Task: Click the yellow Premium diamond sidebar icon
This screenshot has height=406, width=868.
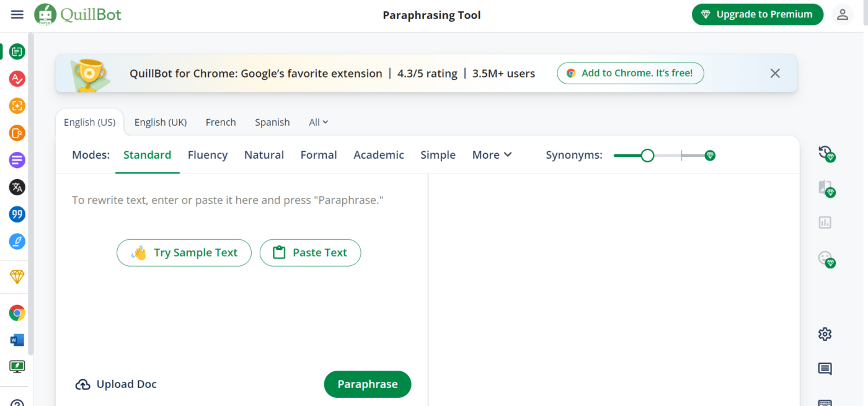Action: pos(17,276)
